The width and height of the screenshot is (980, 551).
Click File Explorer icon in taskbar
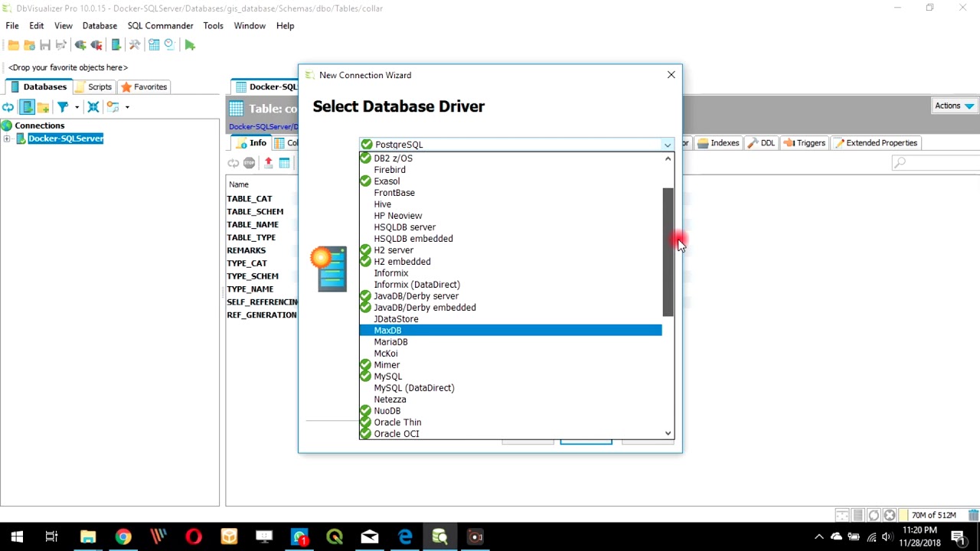tap(88, 536)
